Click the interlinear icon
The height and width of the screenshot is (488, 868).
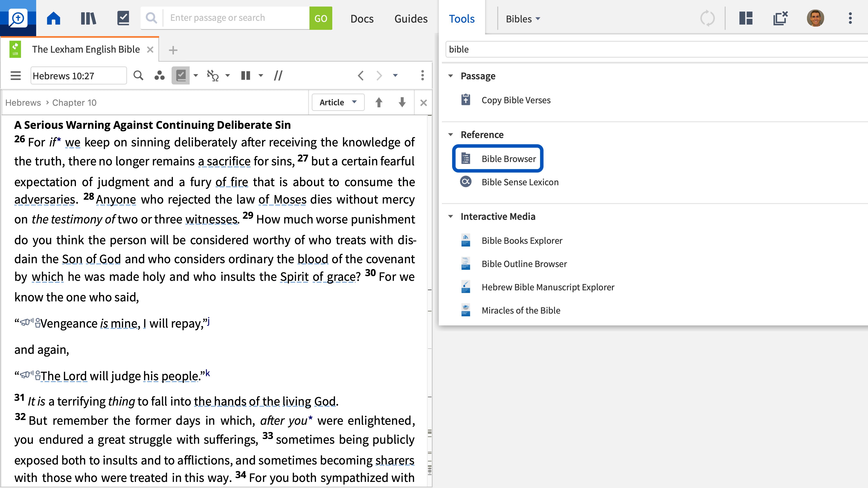point(213,75)
